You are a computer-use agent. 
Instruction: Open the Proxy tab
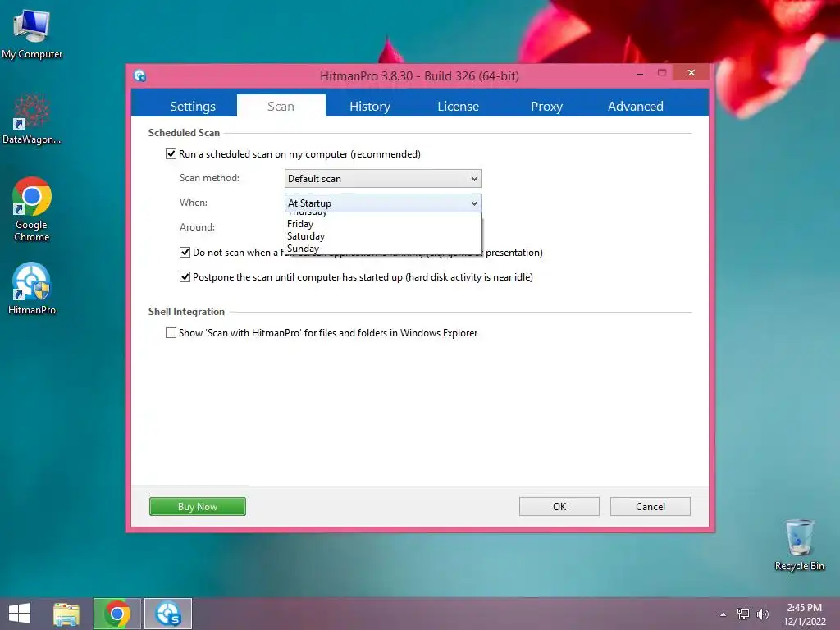click(546, 106)
